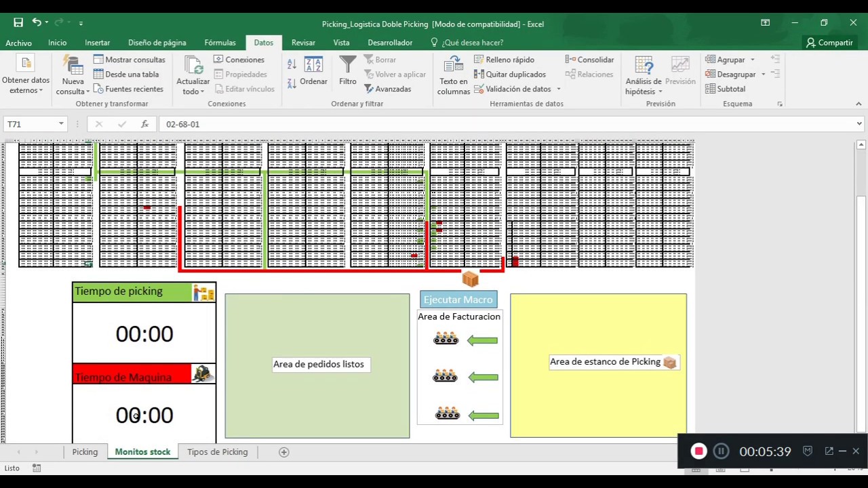Click Relleno rápido

505,60
